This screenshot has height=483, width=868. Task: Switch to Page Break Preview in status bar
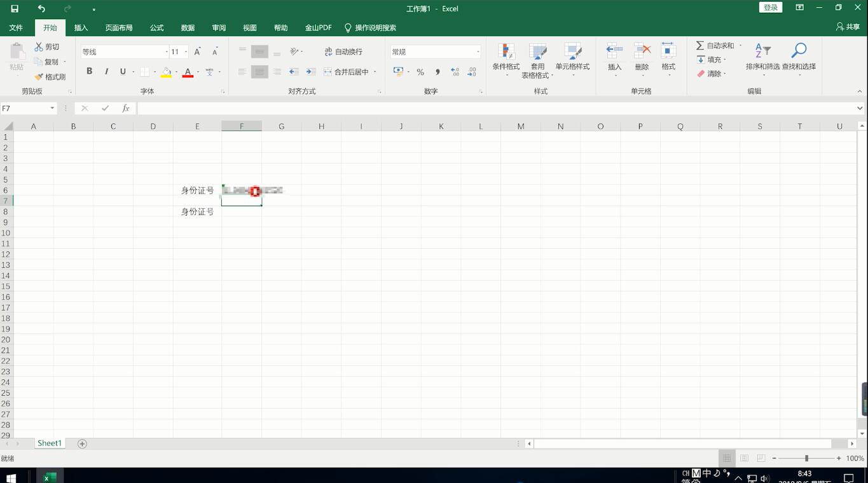pos(761,458)
